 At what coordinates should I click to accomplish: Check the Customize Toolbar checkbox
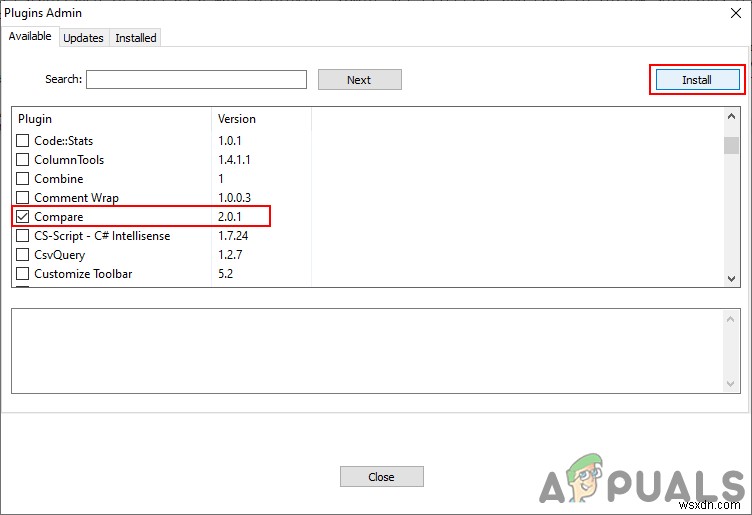(23, 273)
